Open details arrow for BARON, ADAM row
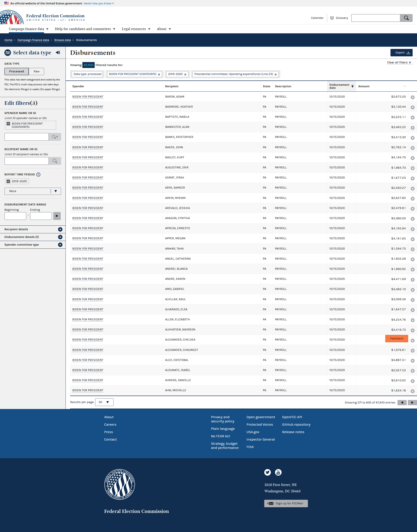 point(412,97)
